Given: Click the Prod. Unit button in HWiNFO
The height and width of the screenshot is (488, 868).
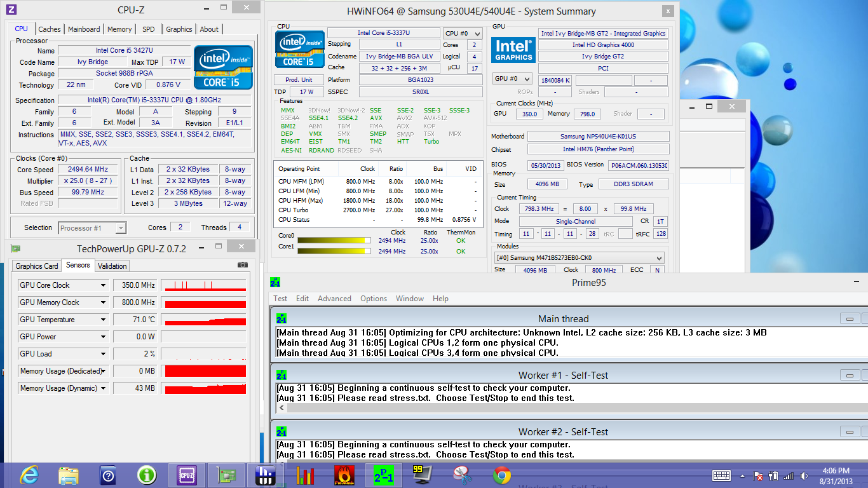Looking at the screenshot, I should point(299,80).
